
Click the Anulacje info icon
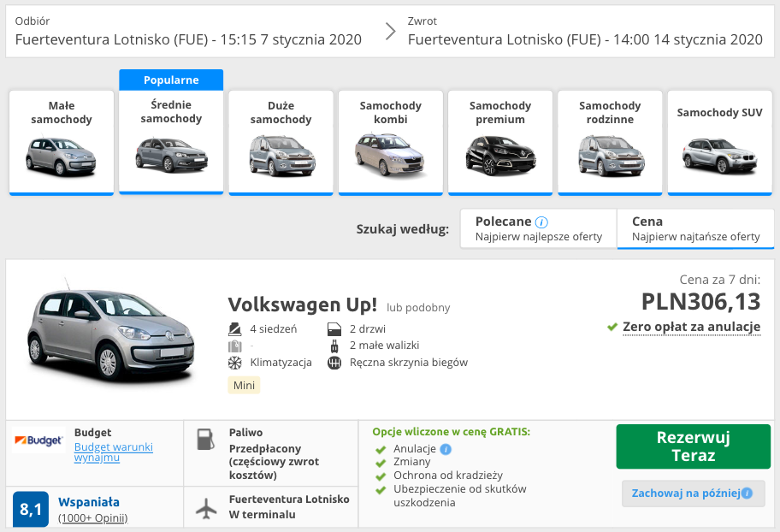[x=446, y=449]
